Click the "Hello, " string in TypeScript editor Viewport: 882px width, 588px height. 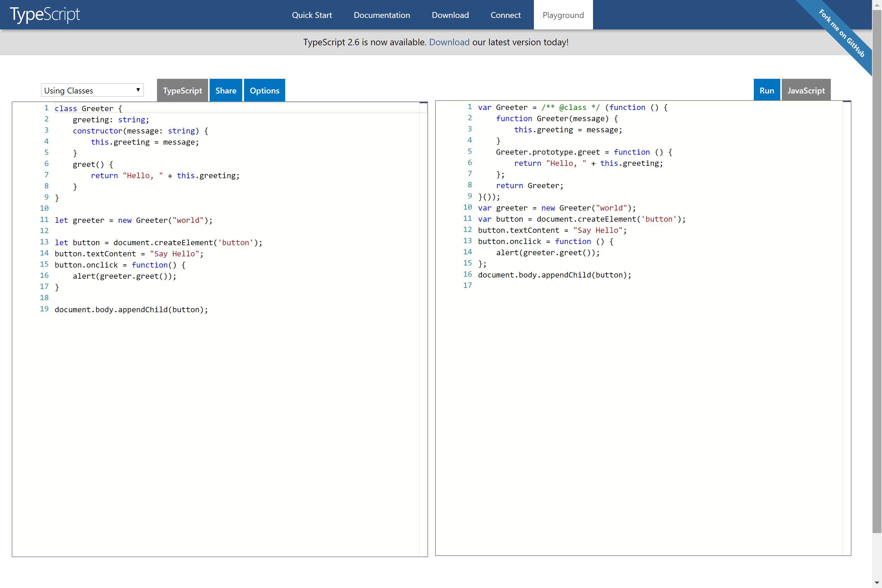coord(143,176)
